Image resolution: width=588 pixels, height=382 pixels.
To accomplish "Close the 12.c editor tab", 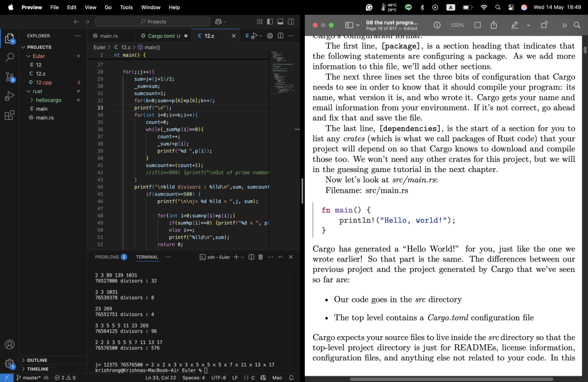I will pyautogui.click(x=234, y=36).
